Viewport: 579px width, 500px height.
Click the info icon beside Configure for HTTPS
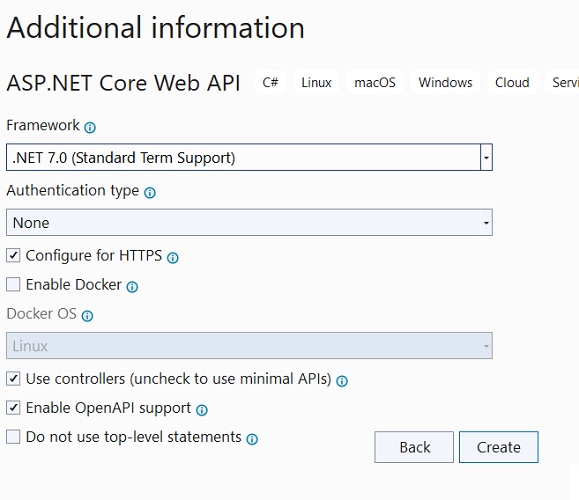pos(172,257)
